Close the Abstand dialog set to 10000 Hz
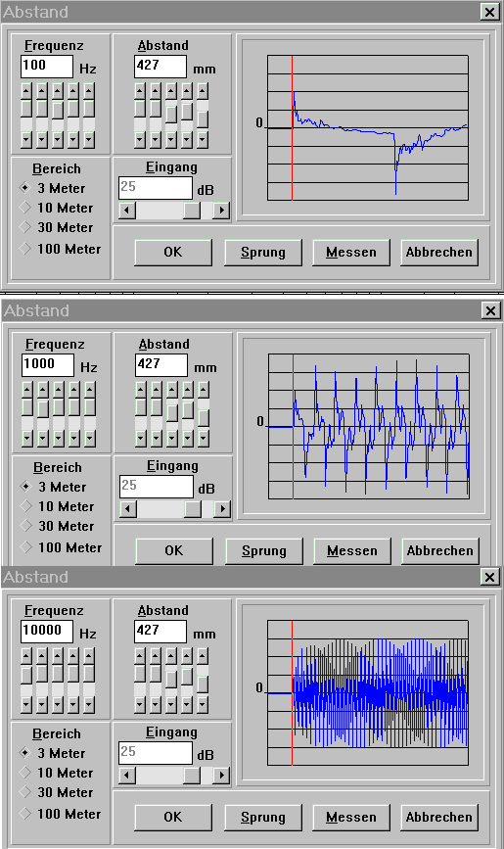504x849 pixels. pos(489,577)
